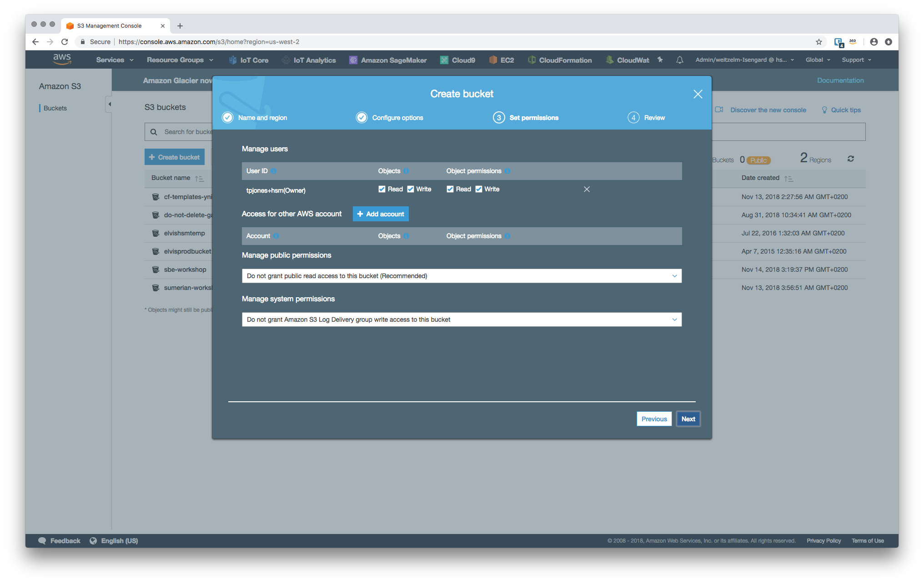Open CloudWatch shortcut
924x584 pixels.
[x=628, y=60]
